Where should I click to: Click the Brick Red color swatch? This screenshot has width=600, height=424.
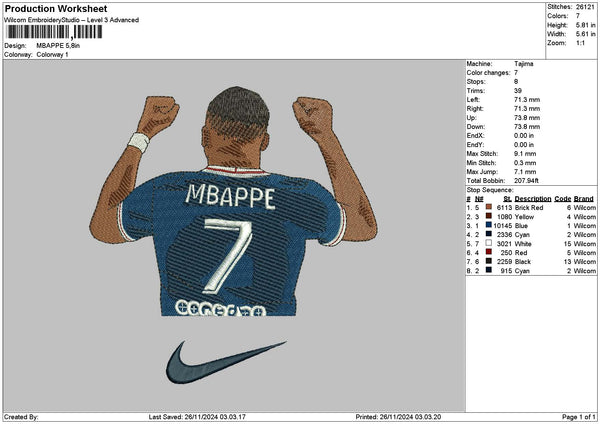coord(489,207)
